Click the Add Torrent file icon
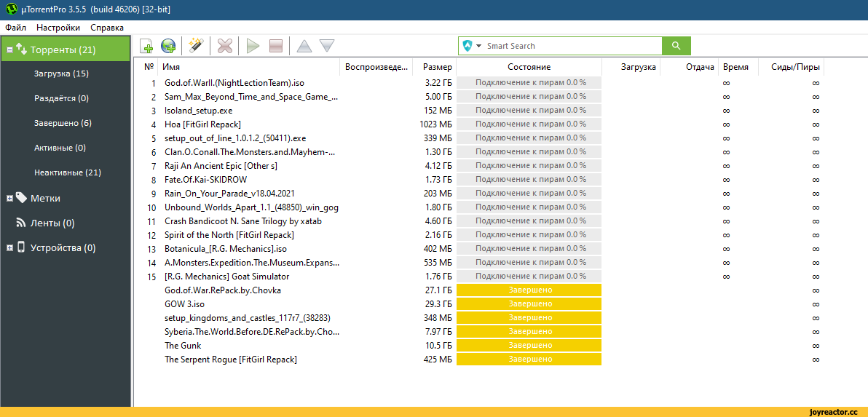This screenshot has height=417, width=868. point(146,46)
